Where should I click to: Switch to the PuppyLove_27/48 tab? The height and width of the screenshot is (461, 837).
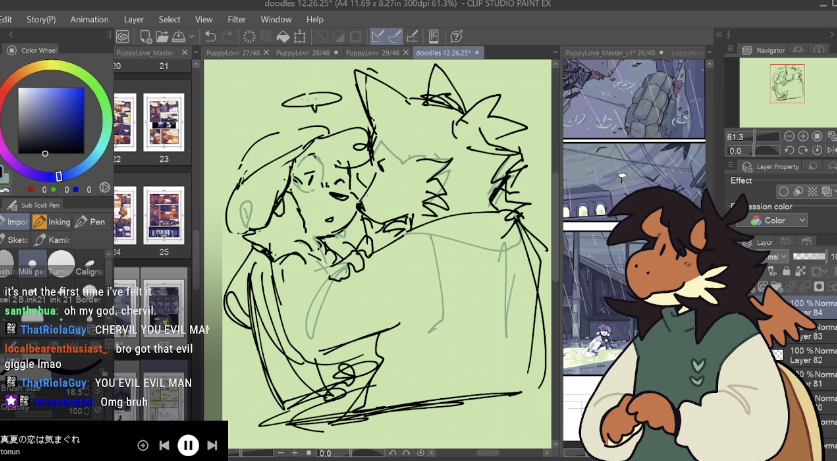pyautogui.click(x=233, y=52)
